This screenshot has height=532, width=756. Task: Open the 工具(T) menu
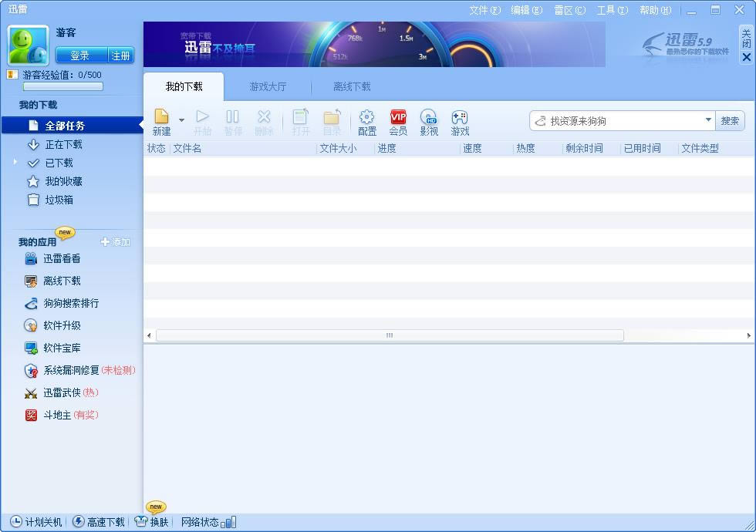coord(613,10)
